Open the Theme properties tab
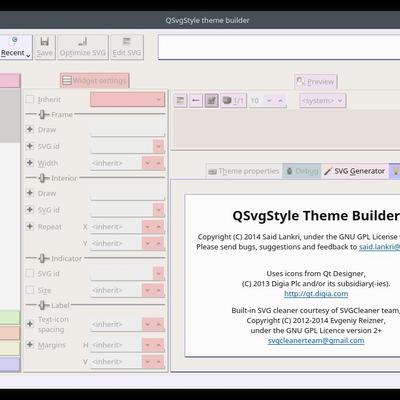The image size is (400, 400). click(244, 171)
